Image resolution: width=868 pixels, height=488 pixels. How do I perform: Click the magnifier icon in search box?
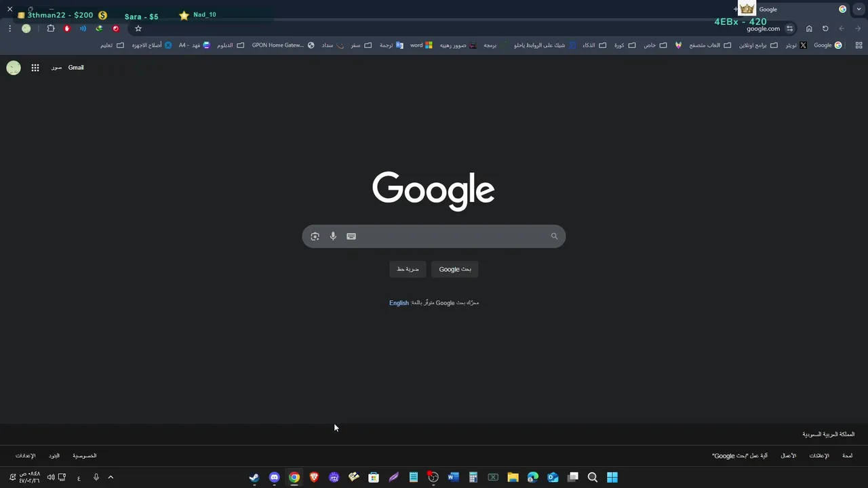coord(554,237)
